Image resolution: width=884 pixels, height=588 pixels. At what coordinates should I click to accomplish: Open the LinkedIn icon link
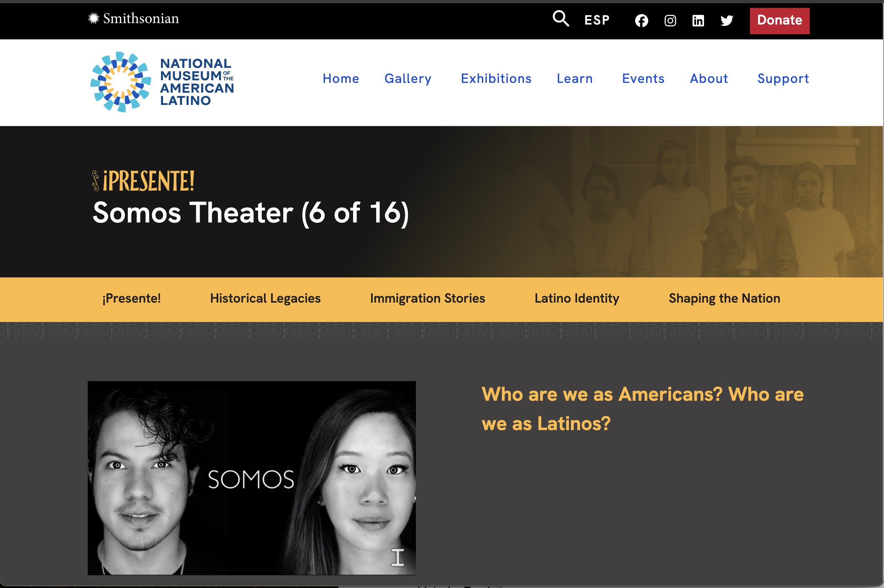pyautogui.click(x=698, y=20)
